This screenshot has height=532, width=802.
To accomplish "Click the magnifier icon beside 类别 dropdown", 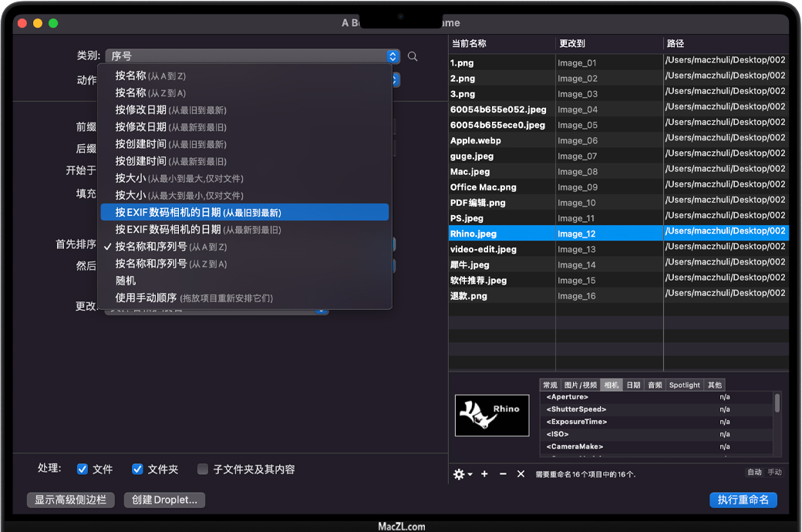I will (413, 56).
